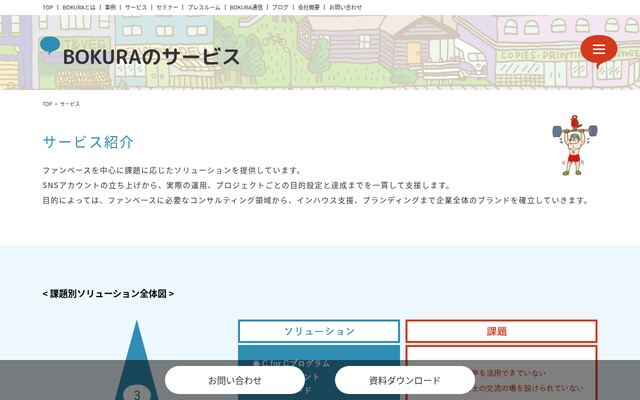Click the 資料ダウンロード button
The width and height of the screenshot is (640, 400).
[x=405, y=380]
